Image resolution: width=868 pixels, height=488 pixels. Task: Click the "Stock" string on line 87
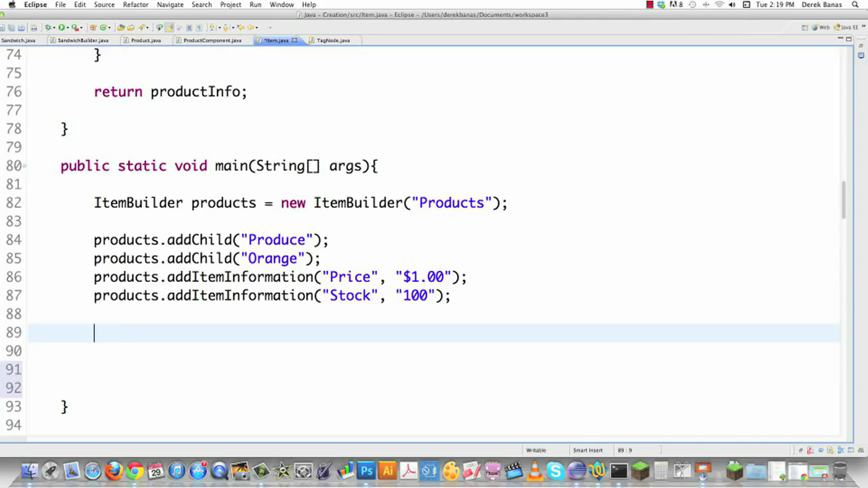pyautogui.click(x=350, y=296)
